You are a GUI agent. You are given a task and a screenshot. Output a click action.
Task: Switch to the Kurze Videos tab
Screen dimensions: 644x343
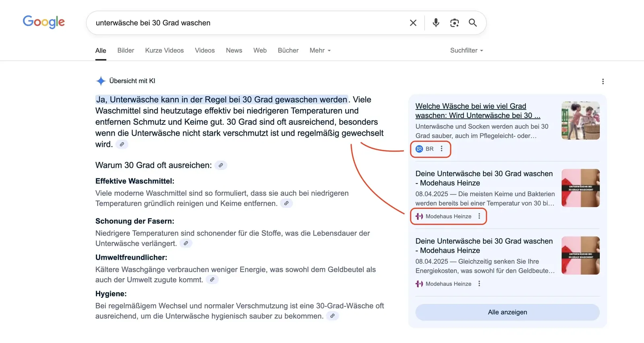point(164,50)
